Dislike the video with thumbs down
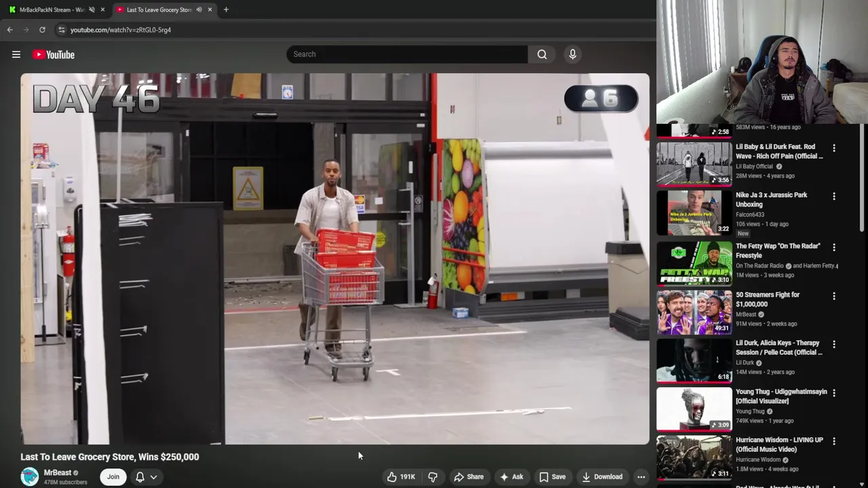 433,476
